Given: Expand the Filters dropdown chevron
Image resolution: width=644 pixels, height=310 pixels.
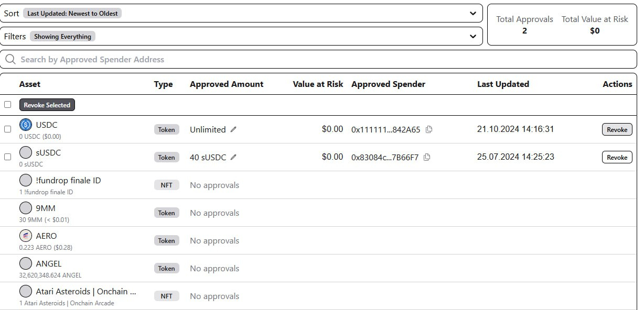Looking at the screenshot, I should coord(473,37).
